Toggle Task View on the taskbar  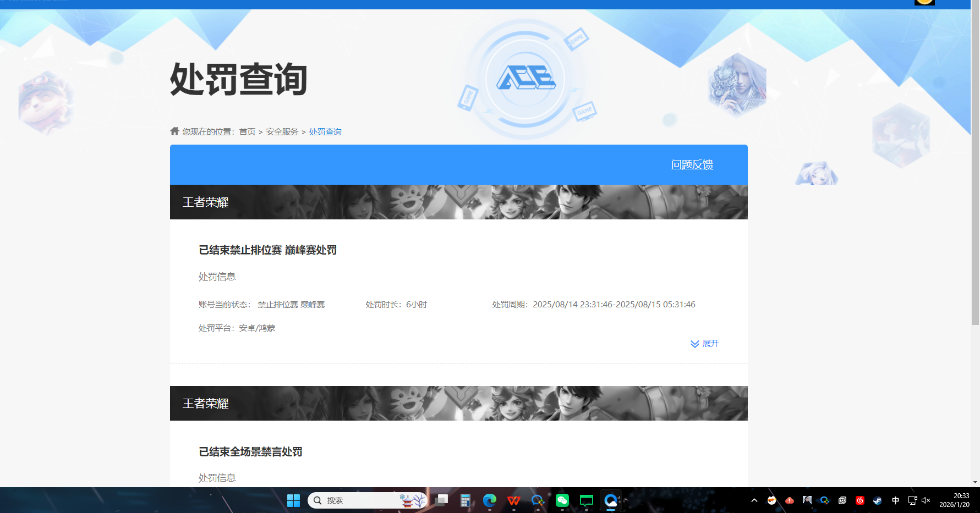[x=441, y=501]
